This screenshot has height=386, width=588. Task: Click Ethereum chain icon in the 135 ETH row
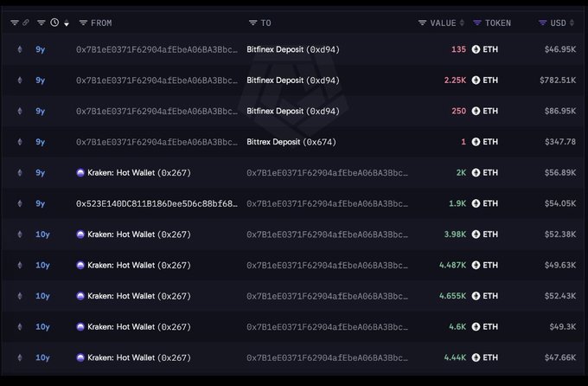[20, 49]
